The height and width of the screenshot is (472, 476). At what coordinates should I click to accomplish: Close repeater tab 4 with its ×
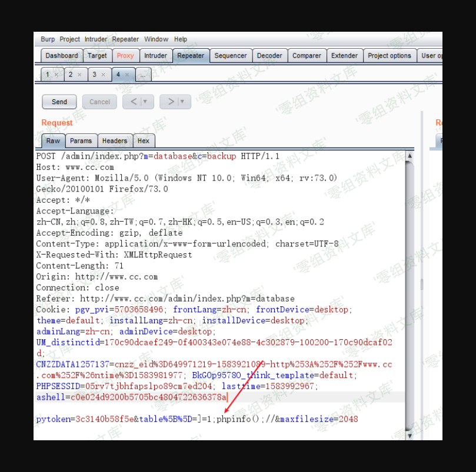tap(127, 75)
